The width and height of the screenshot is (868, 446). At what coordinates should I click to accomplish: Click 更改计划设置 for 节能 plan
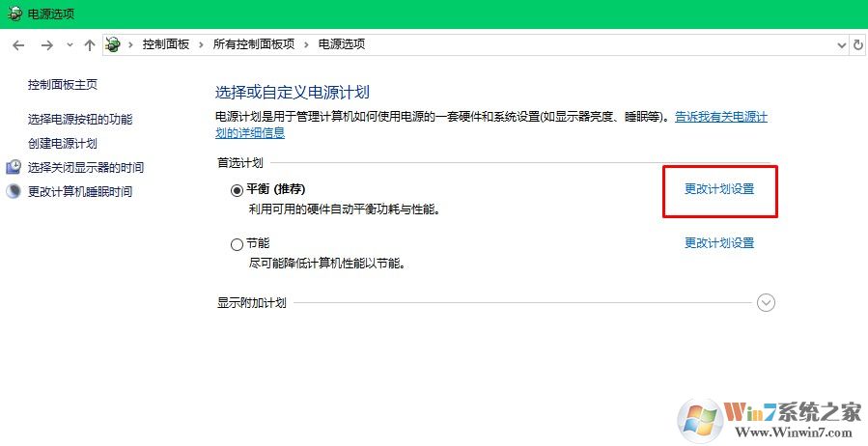point(719,243)
